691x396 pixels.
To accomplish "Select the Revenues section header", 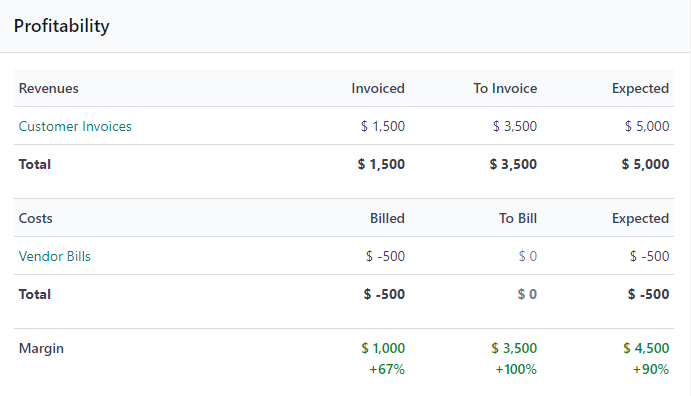I will click(48, 89).
